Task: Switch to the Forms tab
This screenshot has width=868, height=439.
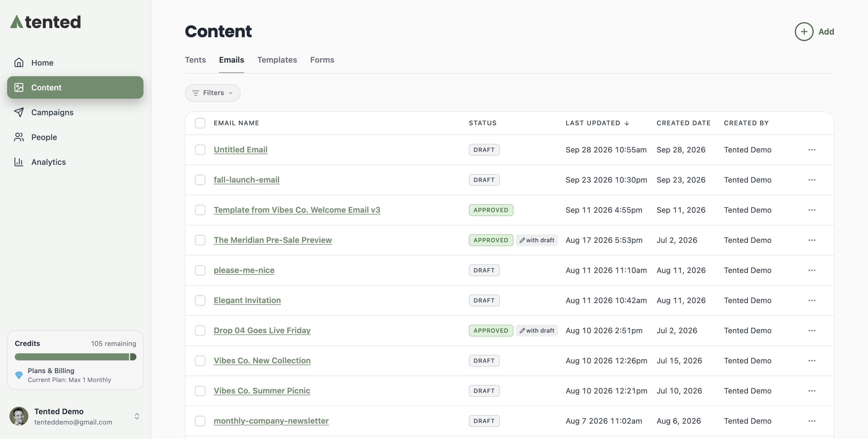Action: pos(322,60)
